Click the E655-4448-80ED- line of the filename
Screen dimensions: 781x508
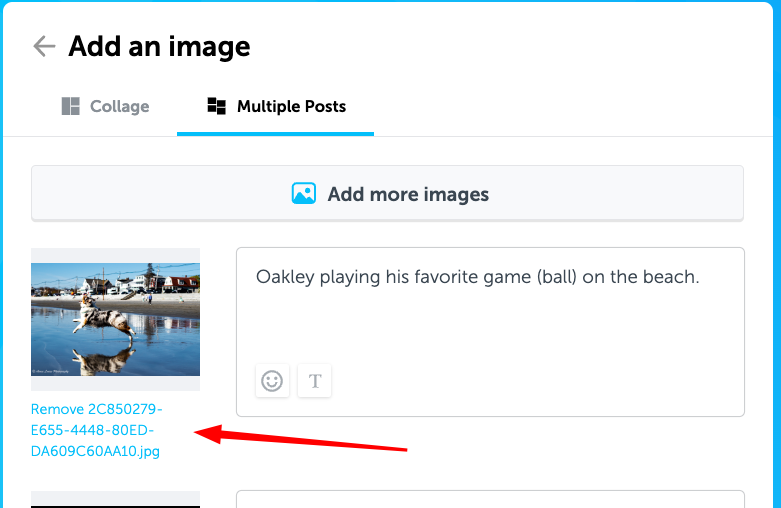pos(92,430)
